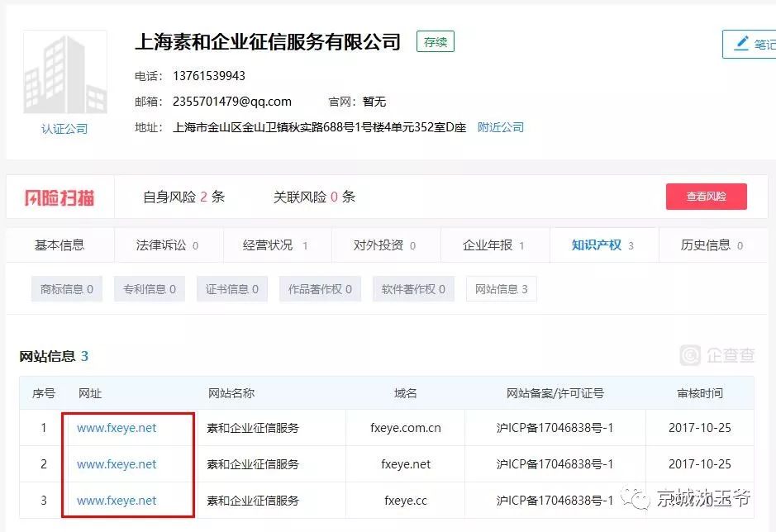
Task: Switch to the 历史信息 tab
Action: [x=713, y=245]
